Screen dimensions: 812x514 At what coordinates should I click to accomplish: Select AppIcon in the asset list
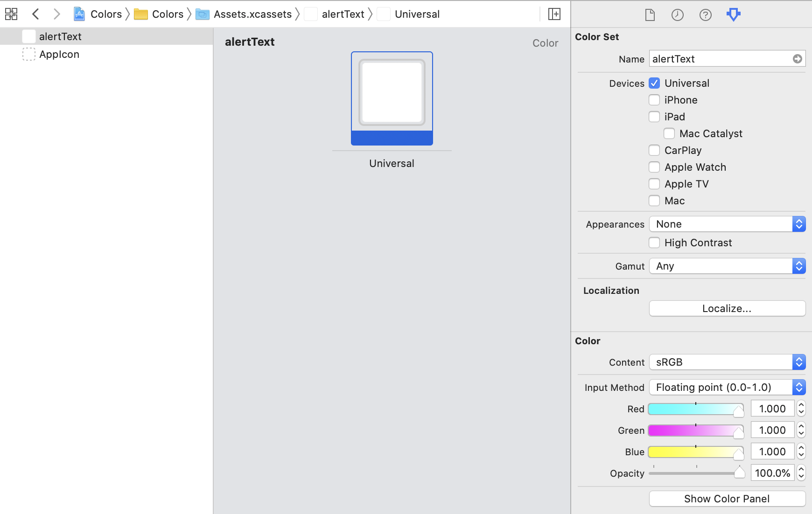59,54
